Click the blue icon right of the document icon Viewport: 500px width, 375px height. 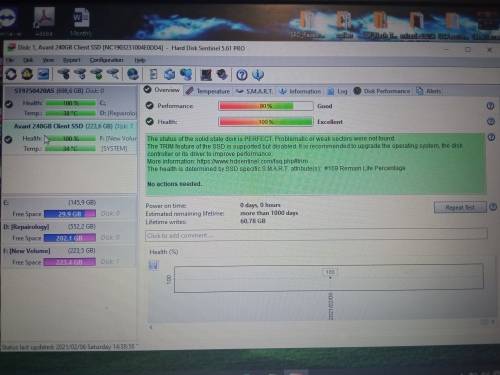tap(170, 74)
